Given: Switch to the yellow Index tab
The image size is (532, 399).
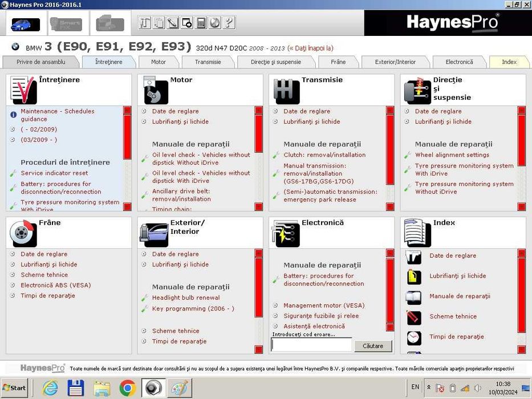Looking at the screenshot, I should 509,62.
